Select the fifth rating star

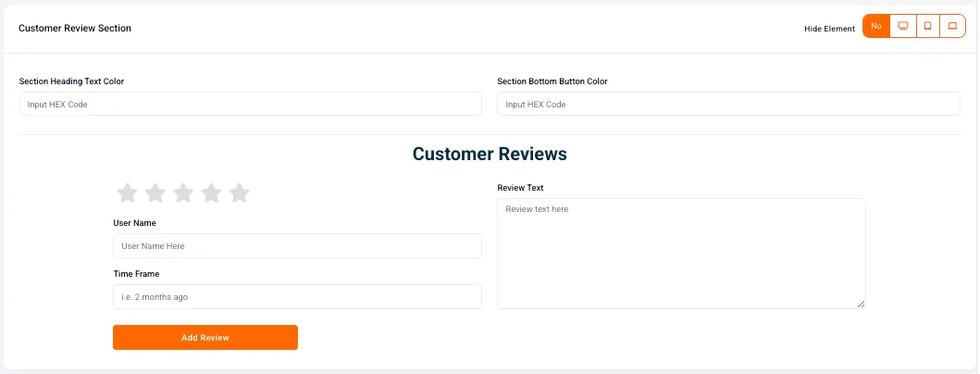click(240, 193)
